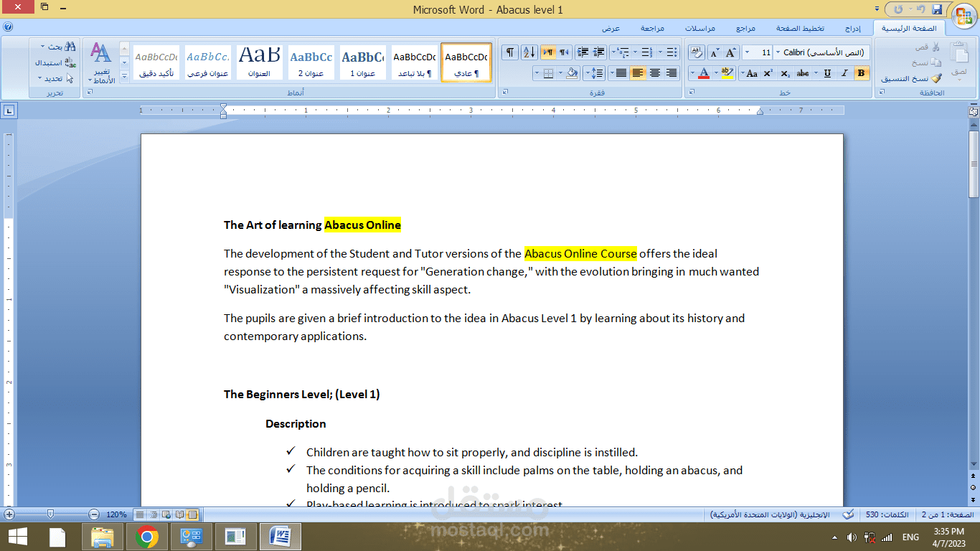The image size is (980, 551).
Task: Click the استبدال Replace button
Action: coord(55,62)
